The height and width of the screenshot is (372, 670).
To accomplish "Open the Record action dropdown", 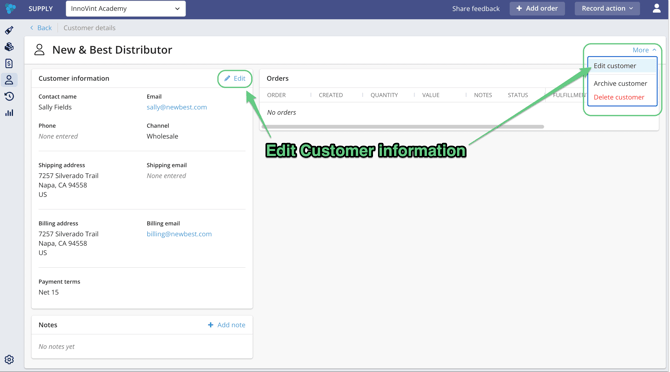I will [607, 8].
